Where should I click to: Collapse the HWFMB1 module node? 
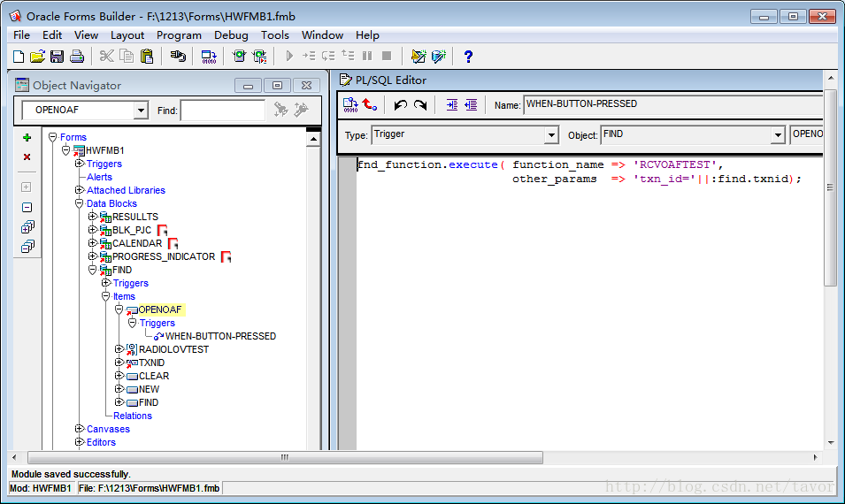(65, 150)
